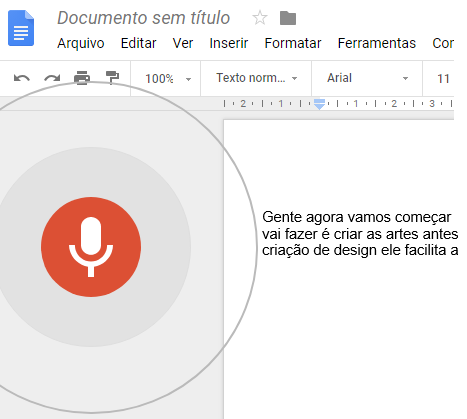Open the Ver menu

pyautogui.click(x=183, y=43)
